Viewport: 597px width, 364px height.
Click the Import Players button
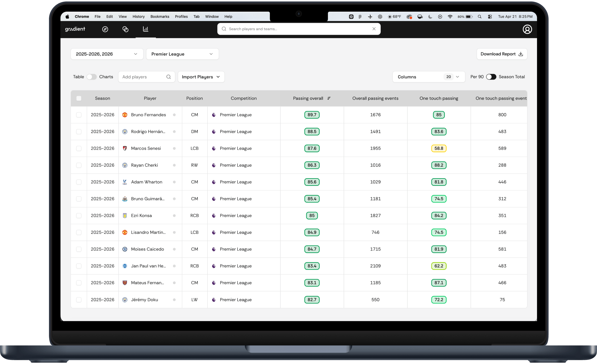click(201, 77)
